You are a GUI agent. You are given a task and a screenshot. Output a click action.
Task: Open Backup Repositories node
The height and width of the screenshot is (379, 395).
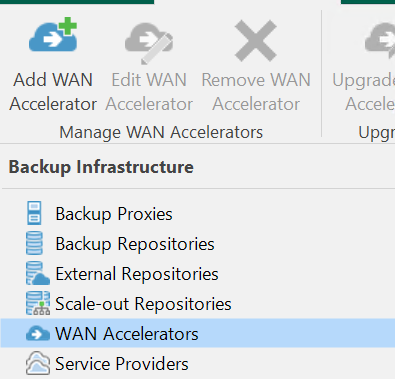coord(135,244)
